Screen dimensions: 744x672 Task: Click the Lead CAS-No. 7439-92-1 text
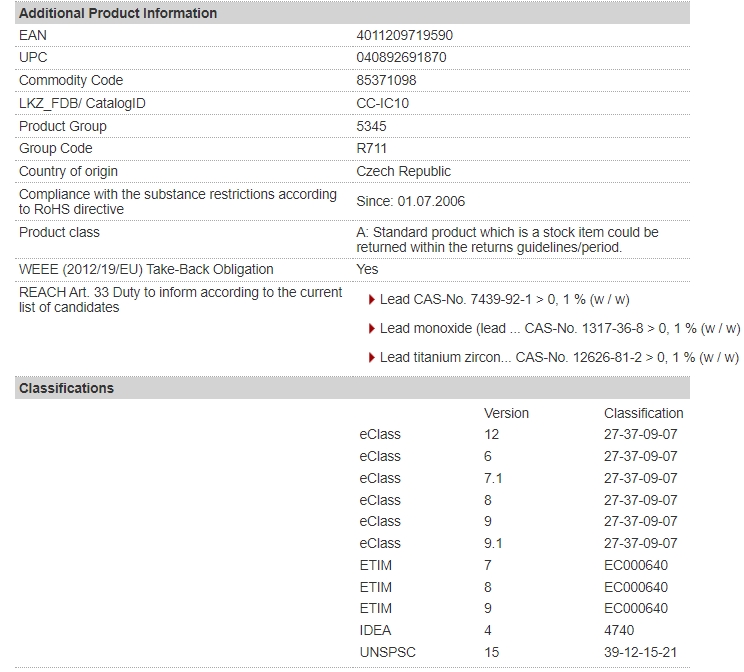coord(504,299)
